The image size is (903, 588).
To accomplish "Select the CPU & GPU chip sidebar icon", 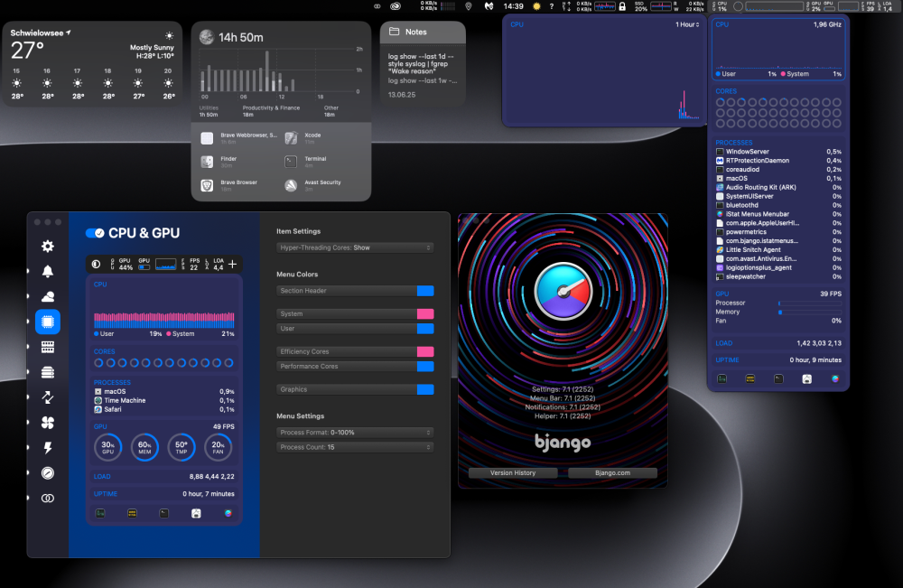I will coord(48,322).
